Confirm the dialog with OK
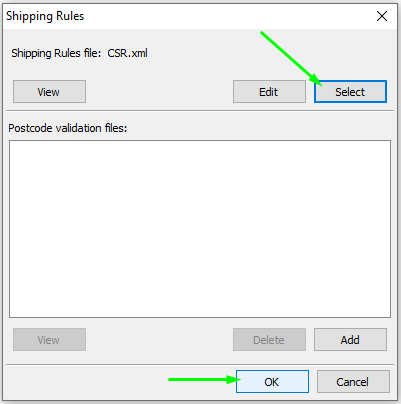Screen dimensions: 401x404 coord(272,381)
